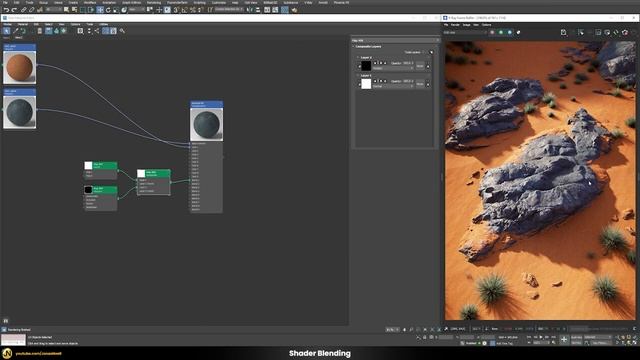Select the Unlink Selection tool
This screenshot has height=360, width=640.
coord(31,9)
